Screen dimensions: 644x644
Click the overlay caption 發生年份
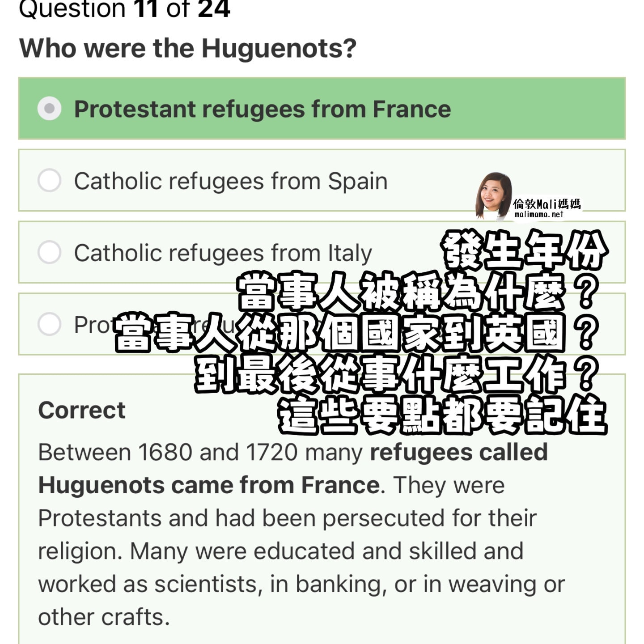524,250
